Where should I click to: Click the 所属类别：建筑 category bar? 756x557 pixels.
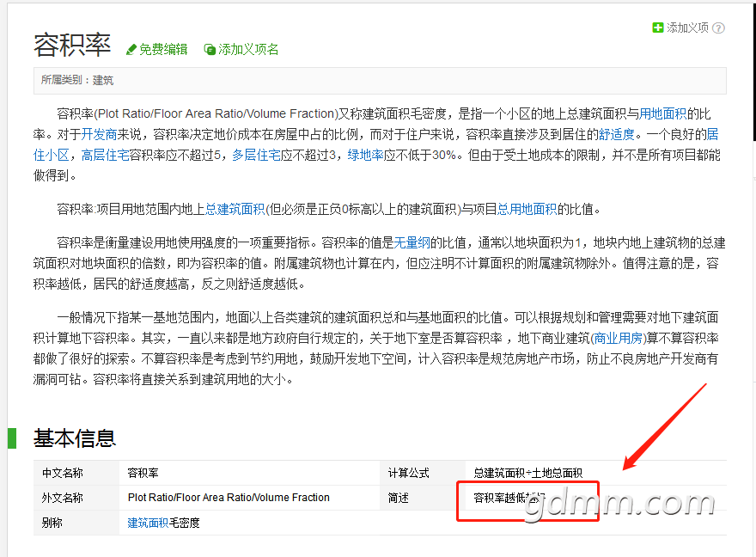click(x=380, y=81)
